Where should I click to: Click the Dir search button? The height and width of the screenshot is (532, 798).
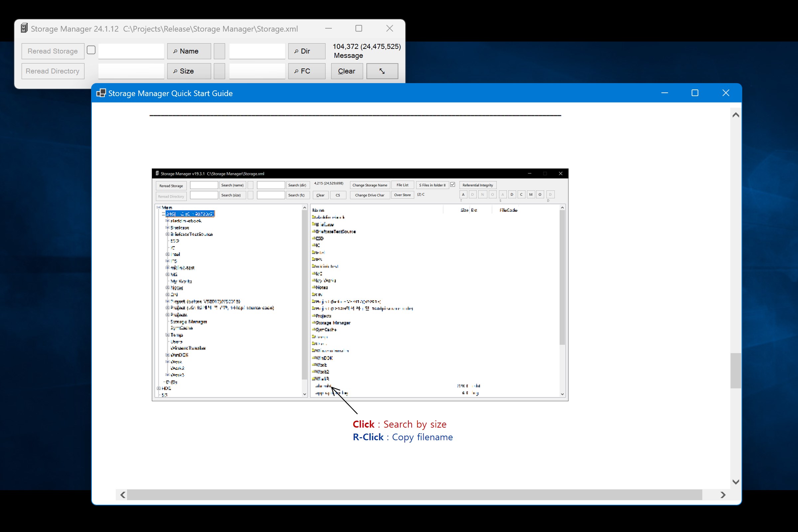[306, 51]
